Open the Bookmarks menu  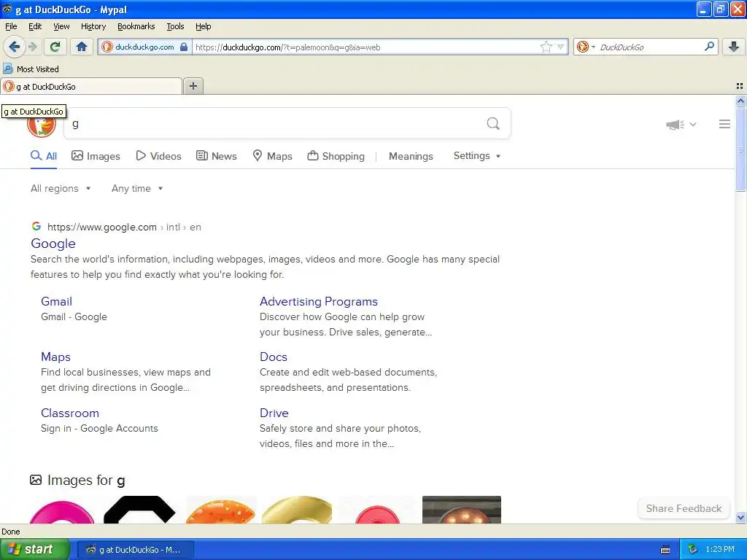(136, 26)
